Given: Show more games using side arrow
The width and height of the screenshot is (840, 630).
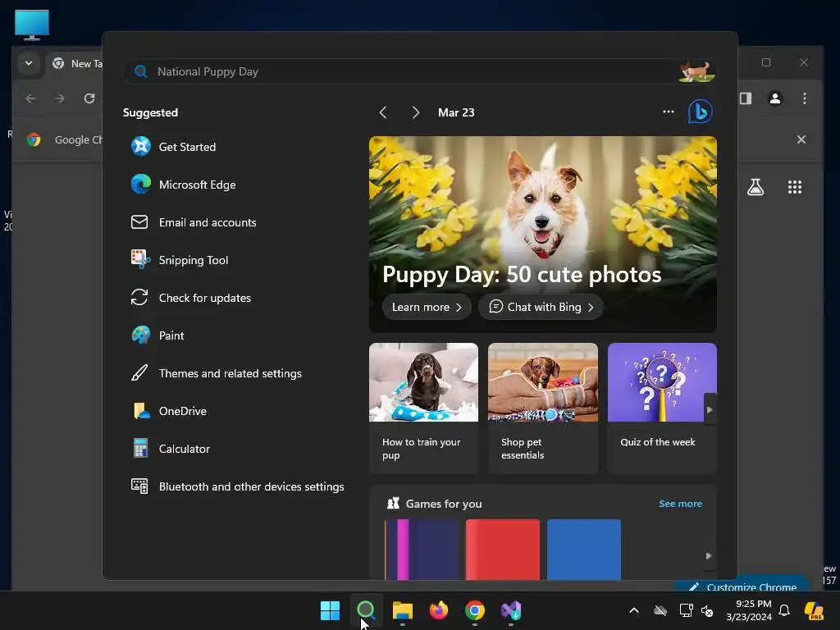Looking at the screenshot, I should point(709,556).
